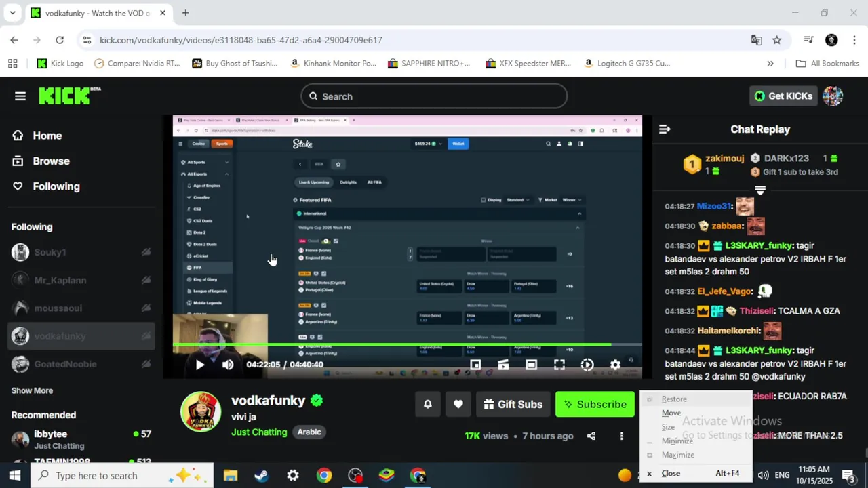The image size is (868, 488).
Task: Click the Arabic language tag
Action: (x=309, y=432)
